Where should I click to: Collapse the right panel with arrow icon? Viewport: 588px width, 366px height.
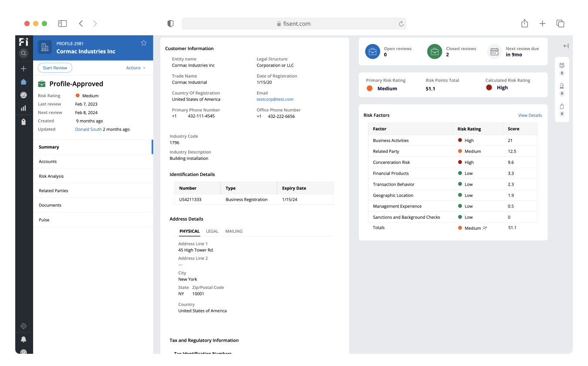click(566, 46)
